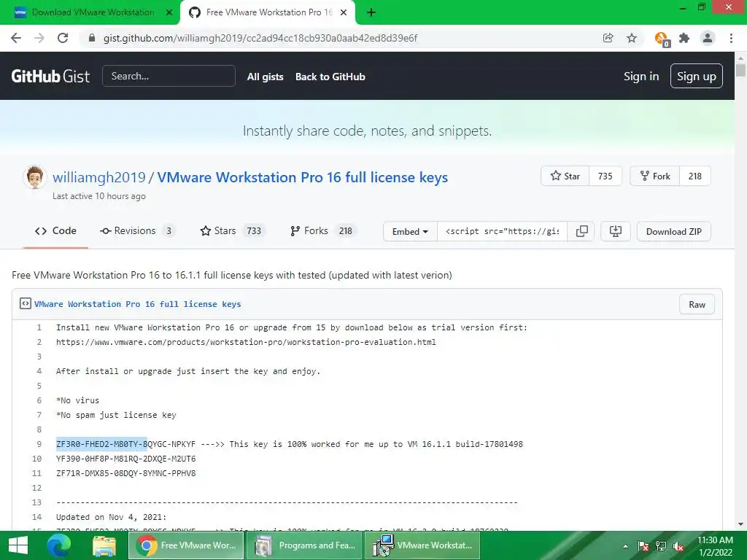Screen dimensions: 747x560
Task: Copy embed script to clipboard icon
Action: 581,231
